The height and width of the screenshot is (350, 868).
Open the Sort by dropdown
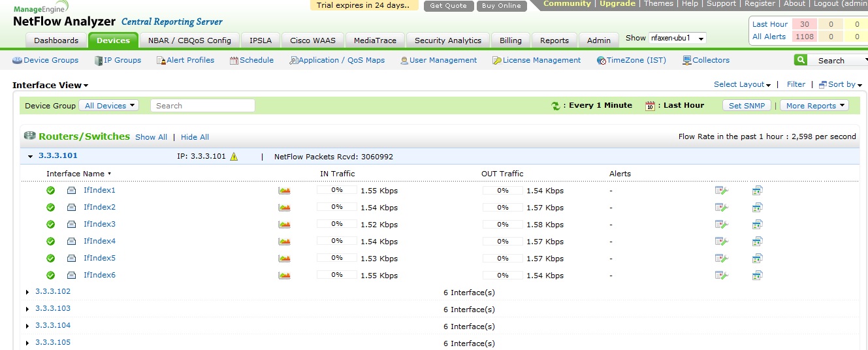841,84
